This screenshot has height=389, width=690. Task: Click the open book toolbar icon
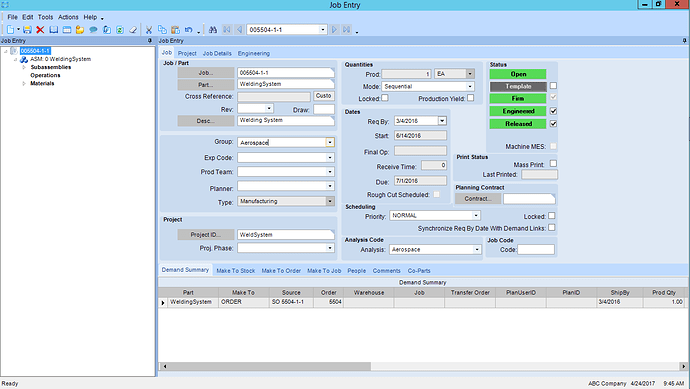click(x=54, y=29)
